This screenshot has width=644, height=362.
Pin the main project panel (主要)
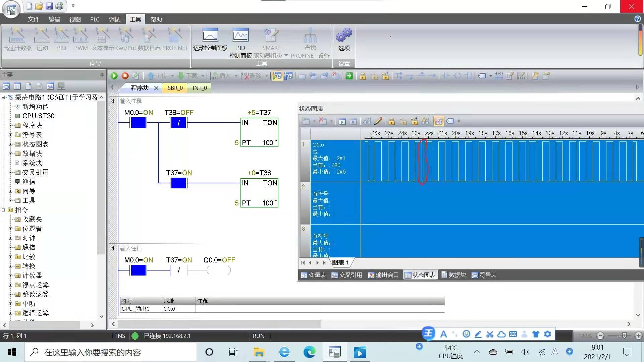(102, 75)
